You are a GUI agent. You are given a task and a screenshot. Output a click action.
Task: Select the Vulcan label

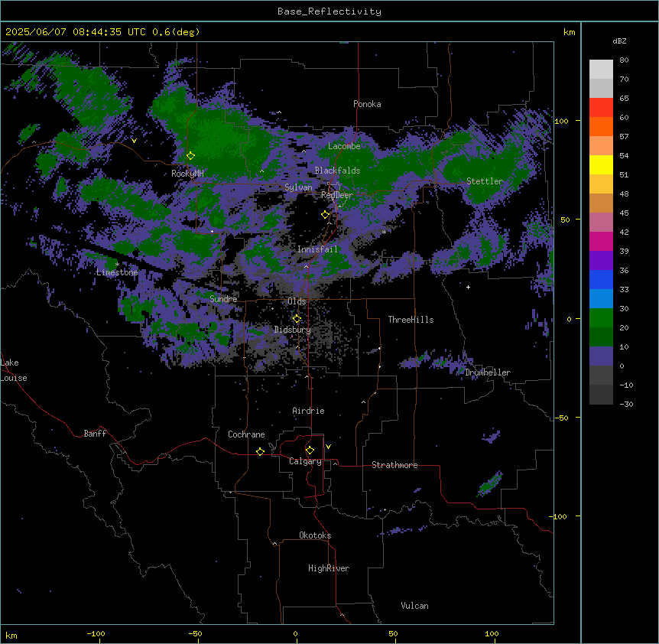(x=414, y=606)
